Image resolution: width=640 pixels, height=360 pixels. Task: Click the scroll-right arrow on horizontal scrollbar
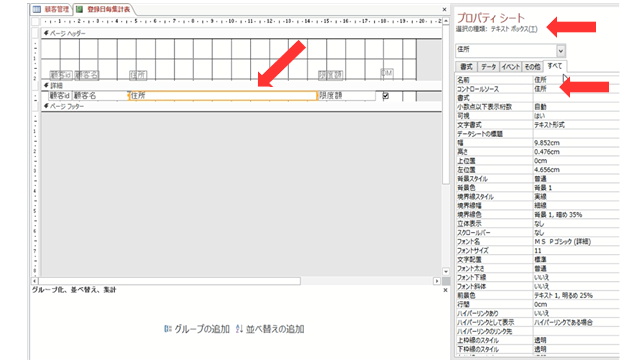(x=437, y=281)
